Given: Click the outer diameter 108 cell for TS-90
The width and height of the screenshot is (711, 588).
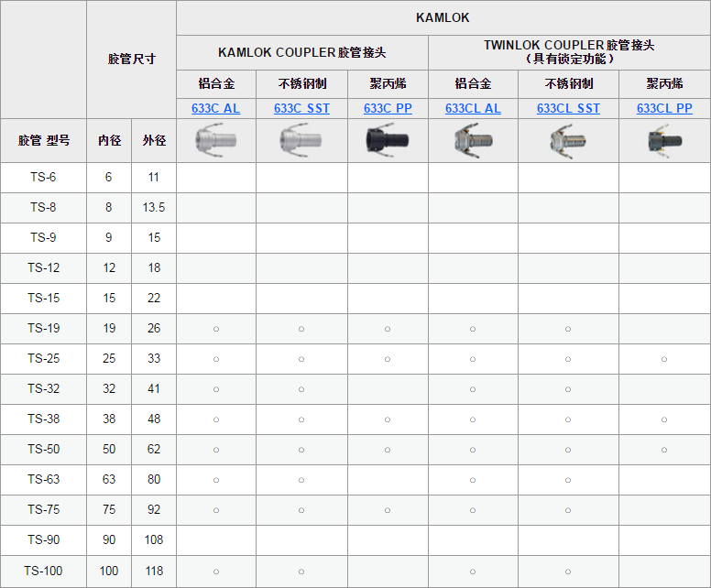Looking at the screenshot, I should point(154,540).
